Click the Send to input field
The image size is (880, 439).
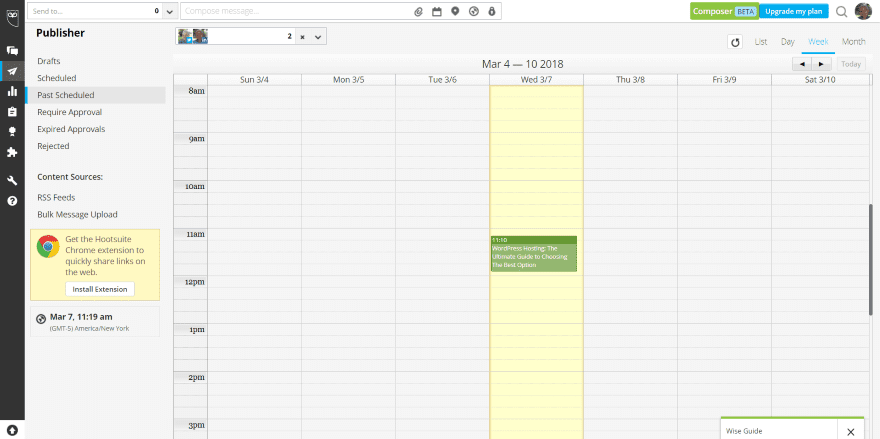click(x=95, y=11)
